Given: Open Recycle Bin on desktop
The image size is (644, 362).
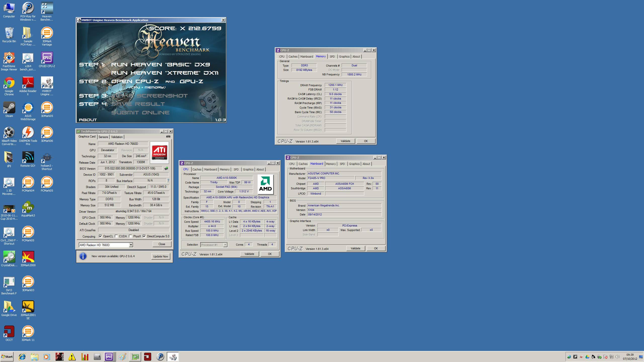Looking at the screenshot, I should 9,35.
